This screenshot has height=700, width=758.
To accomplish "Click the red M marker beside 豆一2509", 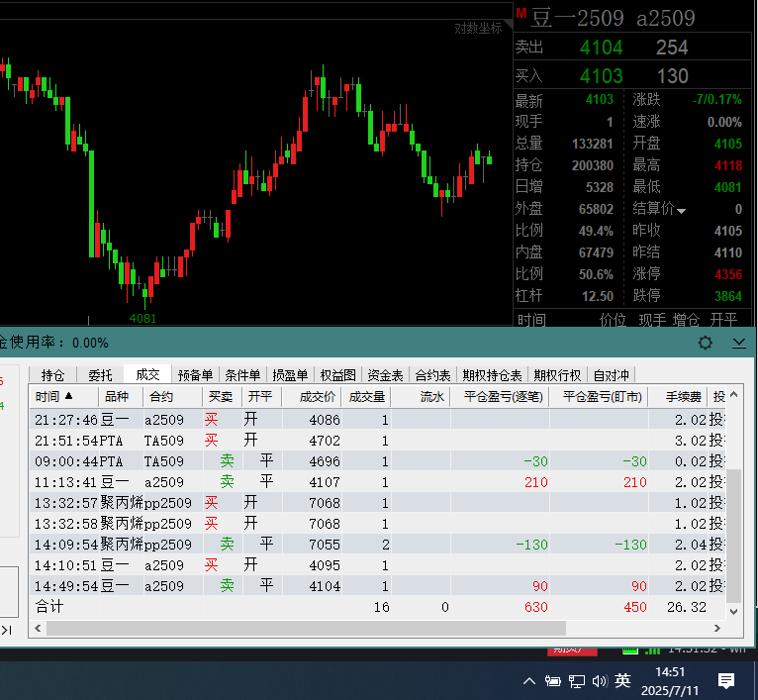I will click(x=521, y=13).
